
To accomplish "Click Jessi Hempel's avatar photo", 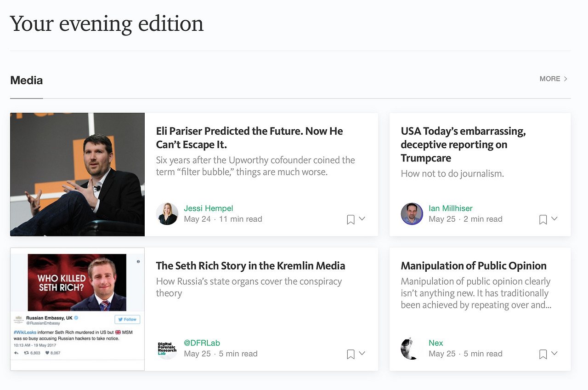I will point(167,214).
